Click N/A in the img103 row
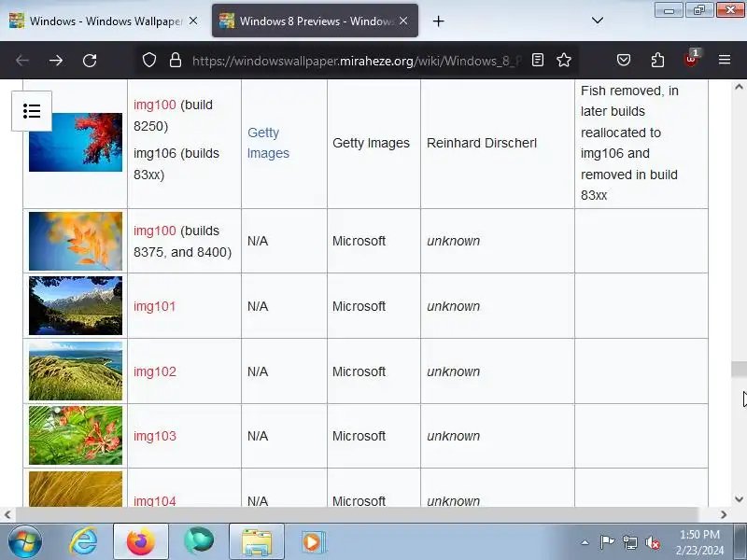Image resolution: width=747 pixels, height=560 pixels. point(258,436)
